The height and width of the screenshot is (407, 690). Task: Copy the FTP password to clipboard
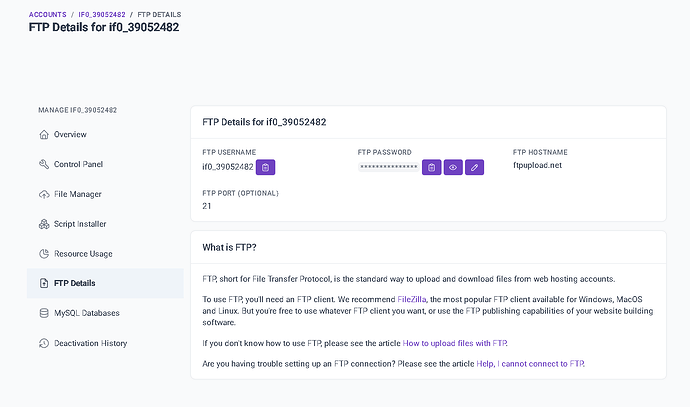[x=431, y=167]
